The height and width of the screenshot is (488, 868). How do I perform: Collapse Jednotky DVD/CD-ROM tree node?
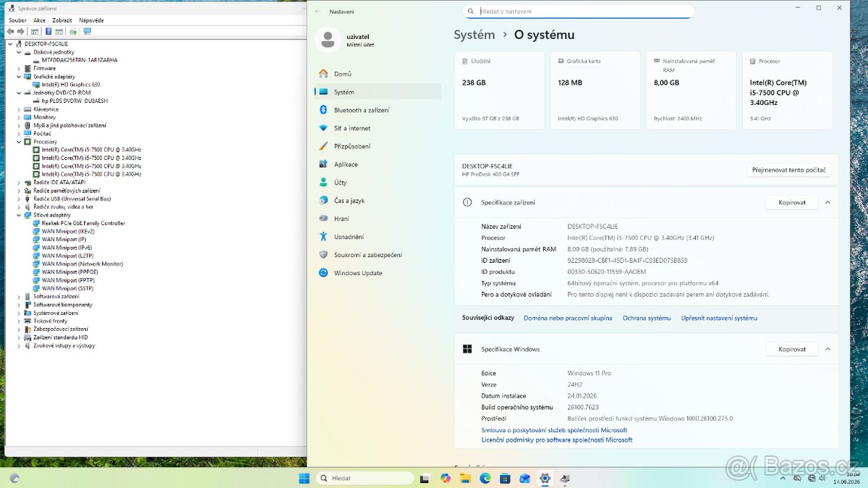pyautogui.click(x=19, y=93)
